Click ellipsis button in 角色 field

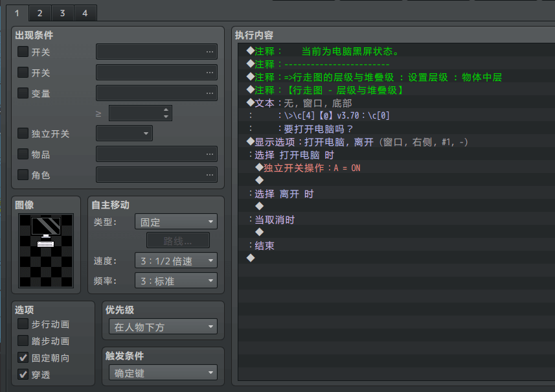click(x=209, y=175)
